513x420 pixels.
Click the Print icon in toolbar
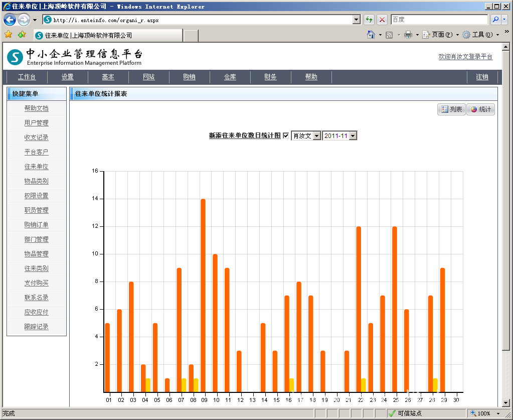(408, 35)
